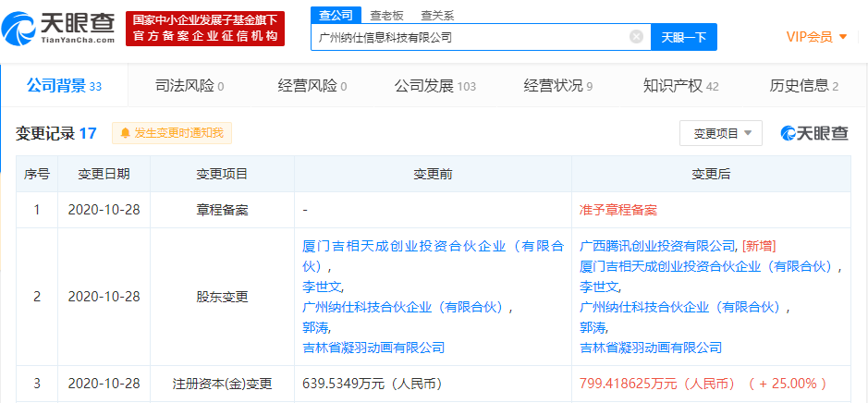
Task: Click the 注册资本(金)变更 cell
Action: pos(222,384)
